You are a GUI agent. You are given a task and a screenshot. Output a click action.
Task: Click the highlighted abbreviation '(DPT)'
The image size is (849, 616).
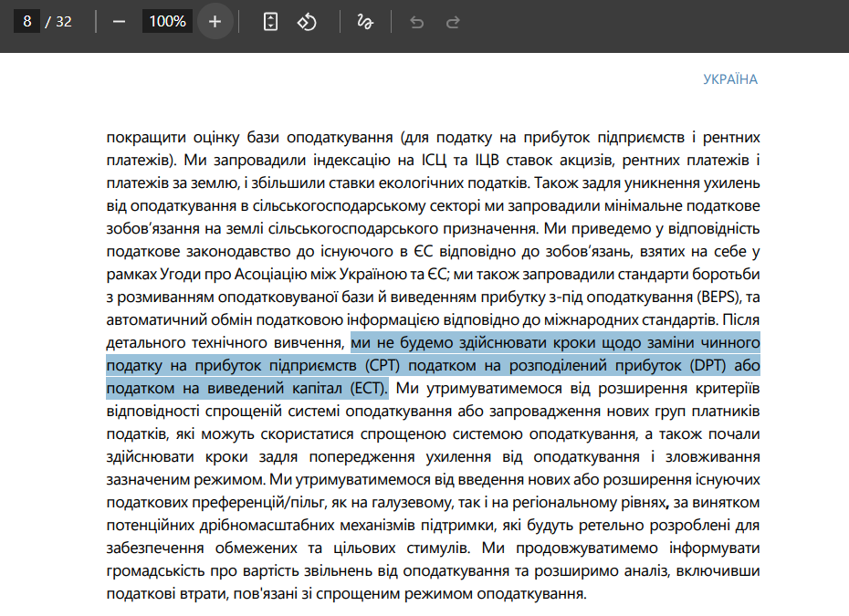(x=707, y=365)
